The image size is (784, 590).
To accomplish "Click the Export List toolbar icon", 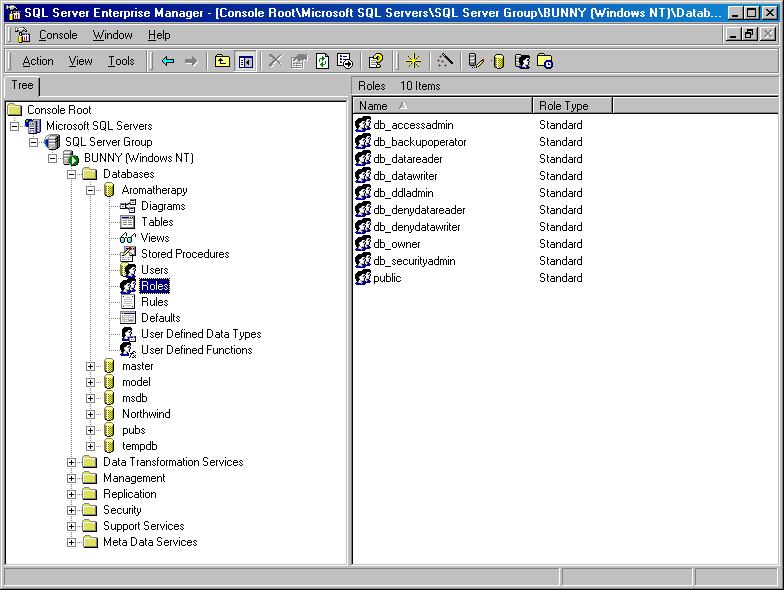I will click(x=345, y=62).
